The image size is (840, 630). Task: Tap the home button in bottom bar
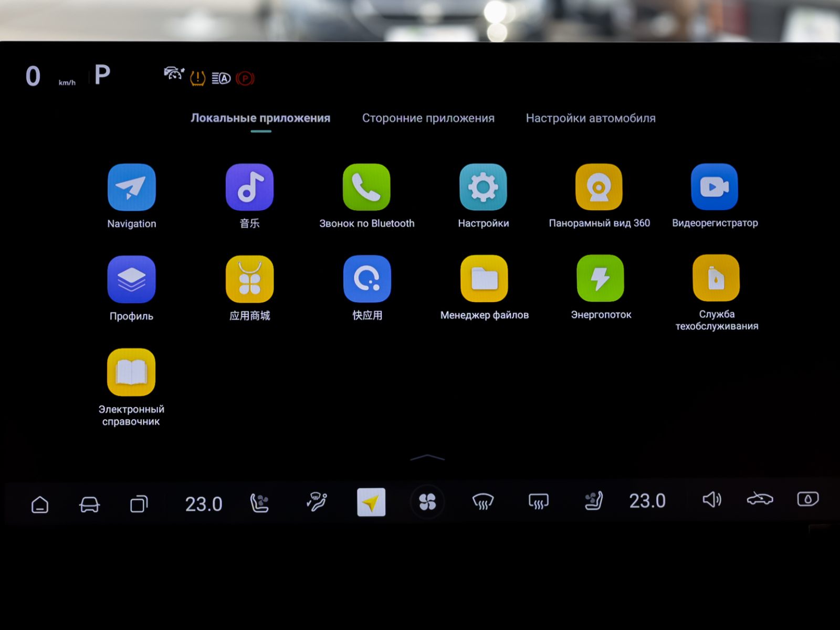coord(40,505)
